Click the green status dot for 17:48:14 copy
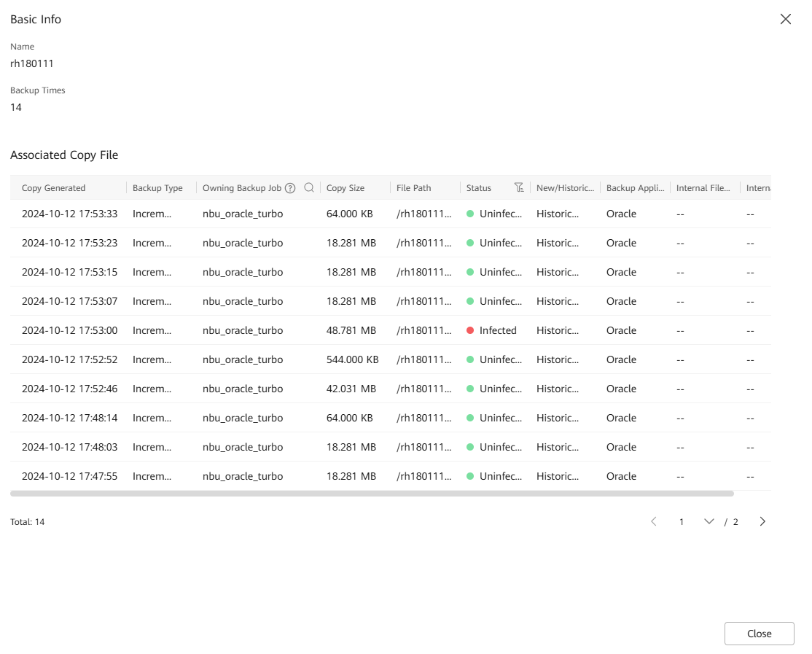 click(470, 419)
